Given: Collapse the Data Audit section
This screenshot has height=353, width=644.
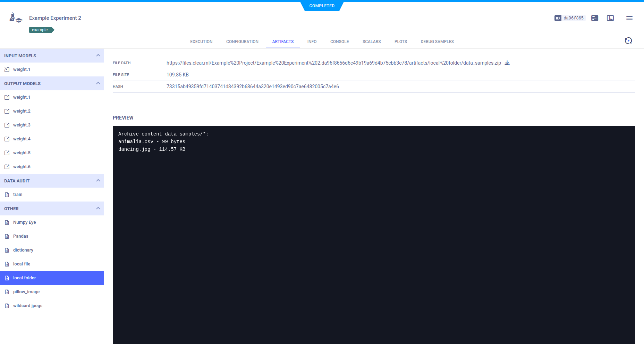Looking at the screenshot, I should 98,181.
